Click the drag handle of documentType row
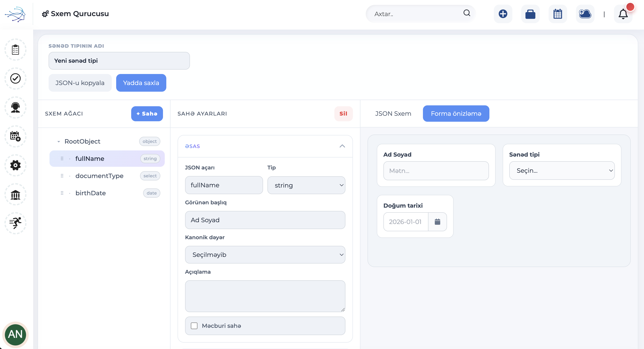 pyautogui.click(x=62, y=176)
